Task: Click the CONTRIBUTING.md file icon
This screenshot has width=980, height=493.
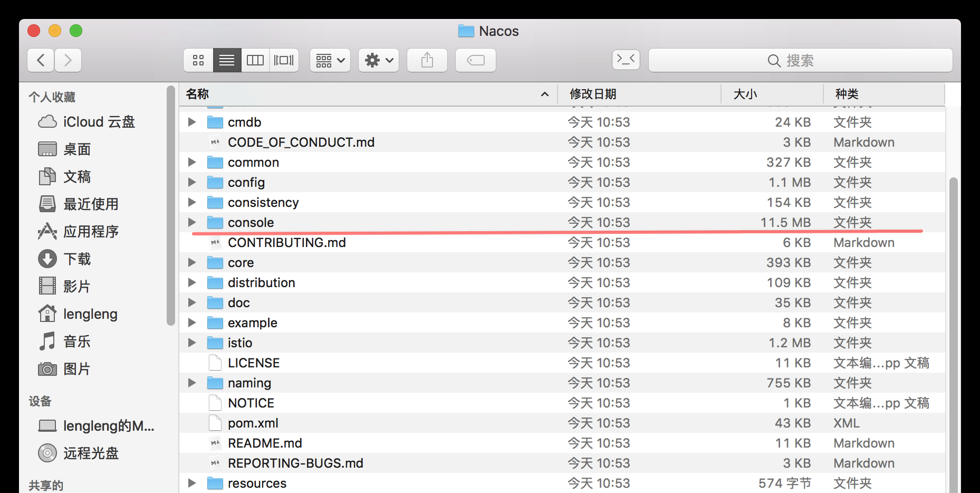Action: 215,242
